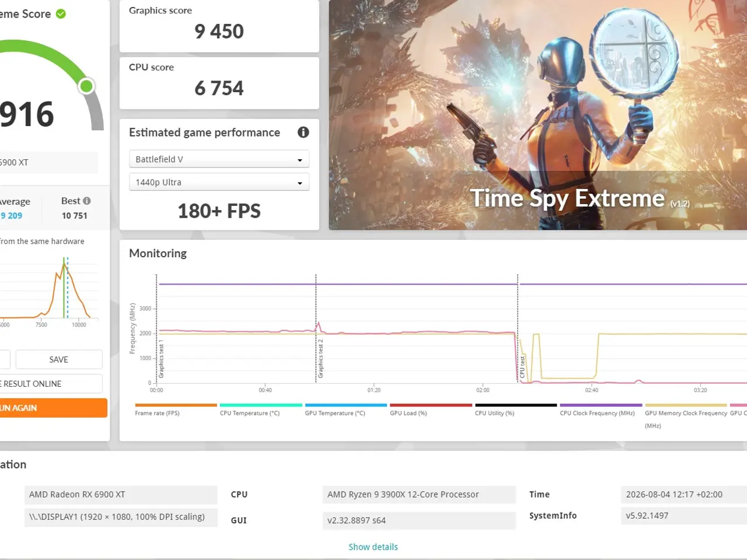
Task: Click the Graphics score value 9 450
Action: click(219, 32)
